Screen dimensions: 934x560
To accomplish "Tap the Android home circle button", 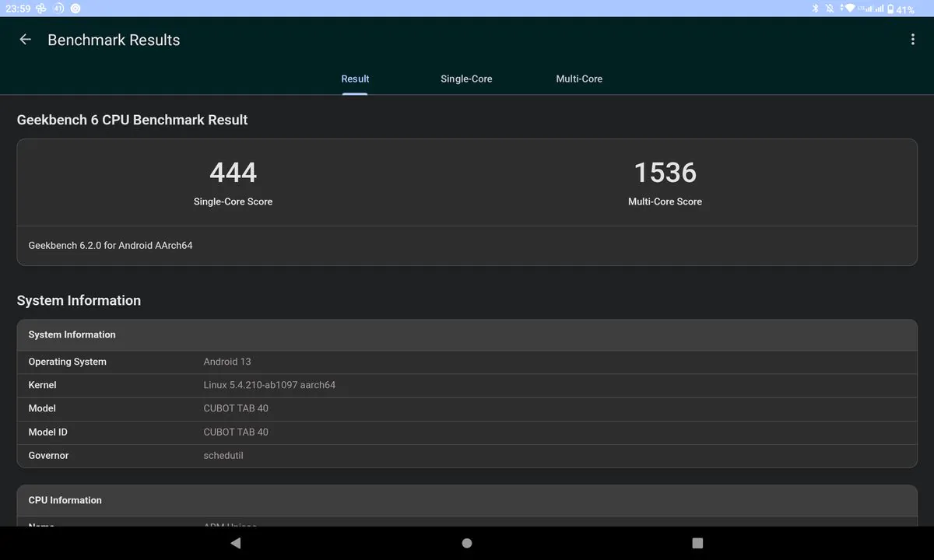I will pos(467,543).
